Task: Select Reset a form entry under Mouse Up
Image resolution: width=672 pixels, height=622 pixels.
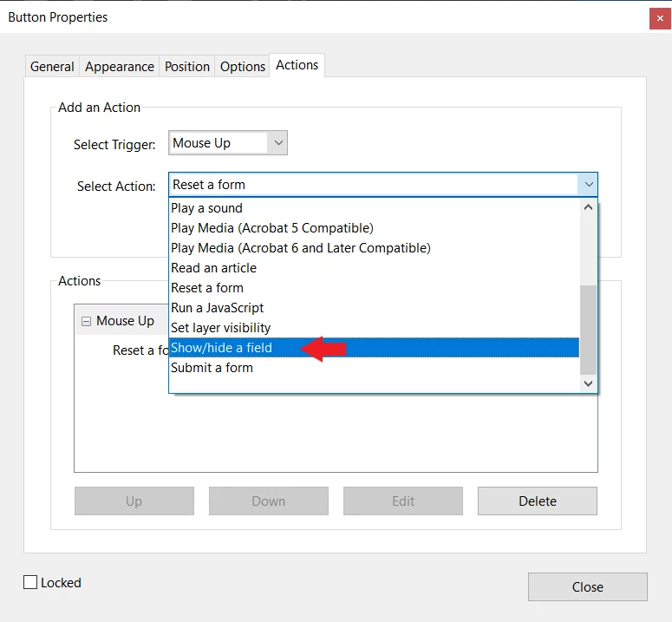Action: 140,350
